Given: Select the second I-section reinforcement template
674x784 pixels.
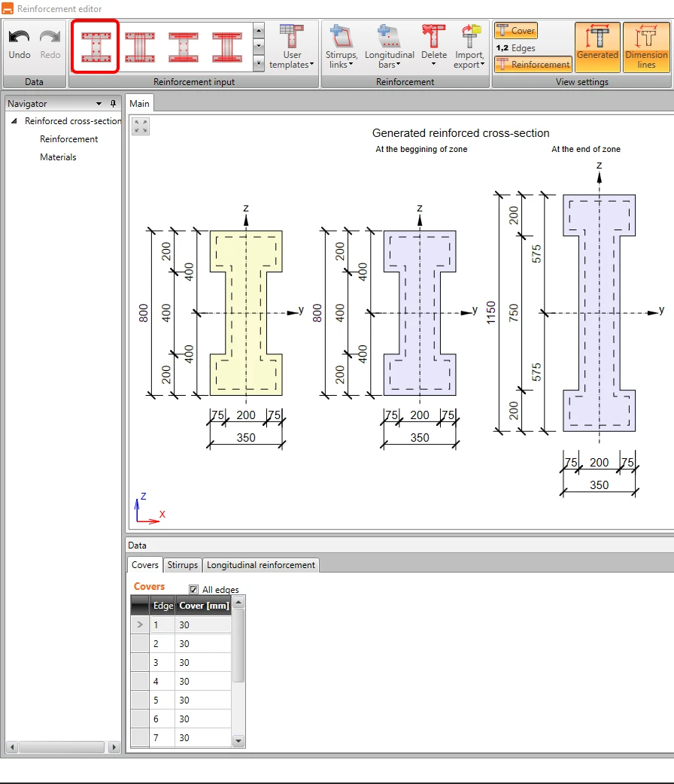Looking at the screenshot, I should point(140,47).
